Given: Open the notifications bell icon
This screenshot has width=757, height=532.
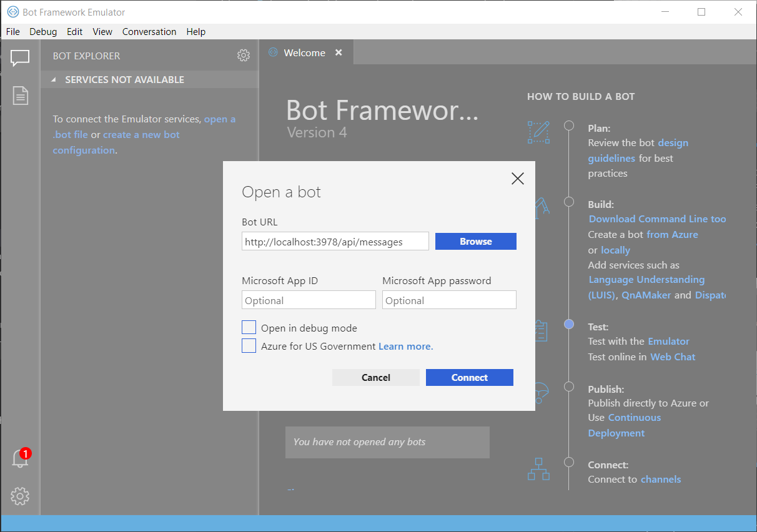Looking at the screenshot, I should click(20, 459).
